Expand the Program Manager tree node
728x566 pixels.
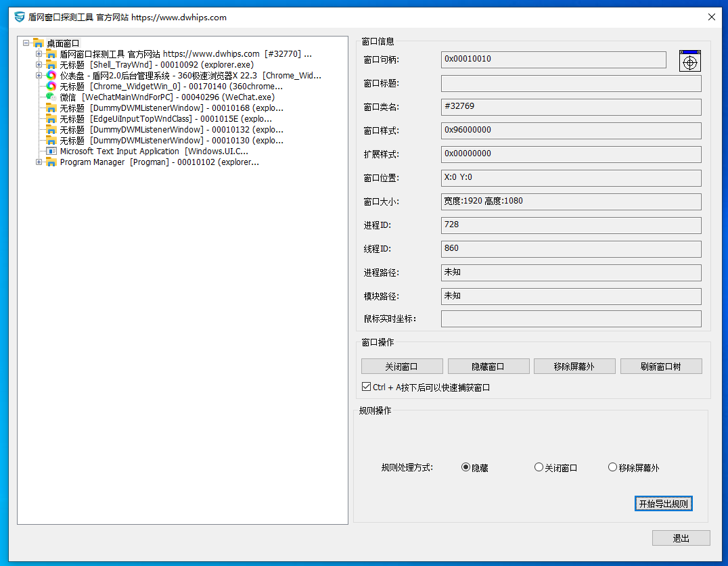pyautogui.click(x=39, y=162)
